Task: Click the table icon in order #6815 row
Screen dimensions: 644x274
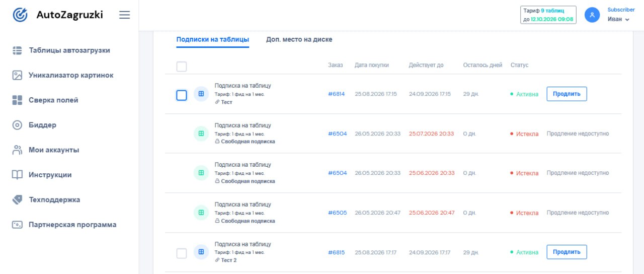Action: 201,252
